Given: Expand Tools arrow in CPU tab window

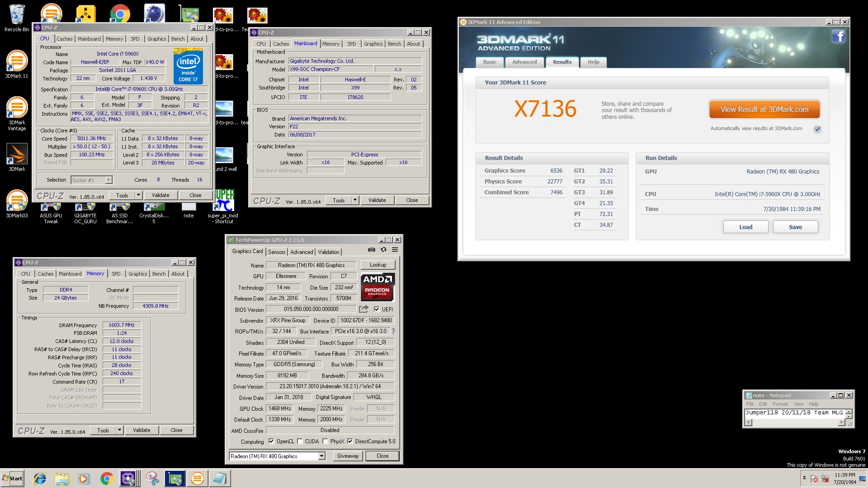Looking at the screenshot, I should (138, 195).
